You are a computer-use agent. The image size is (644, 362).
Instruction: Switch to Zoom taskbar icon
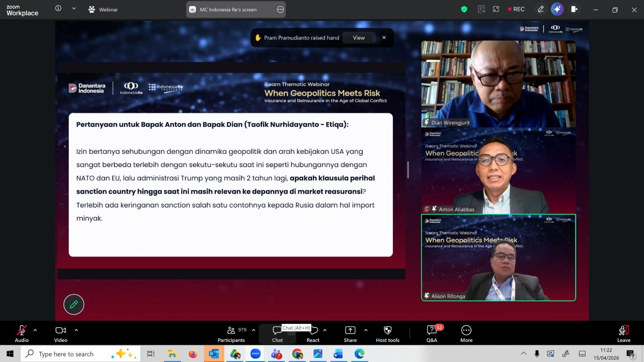256,354
